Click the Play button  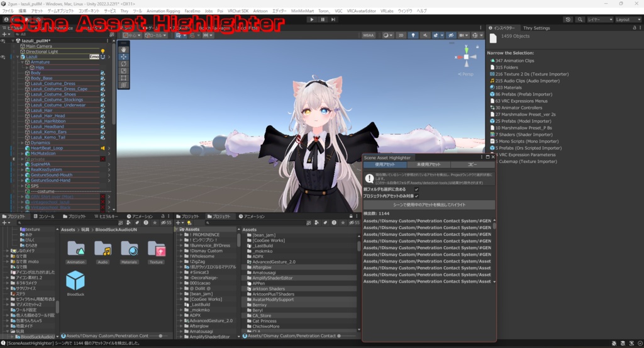tap(312, 20)
